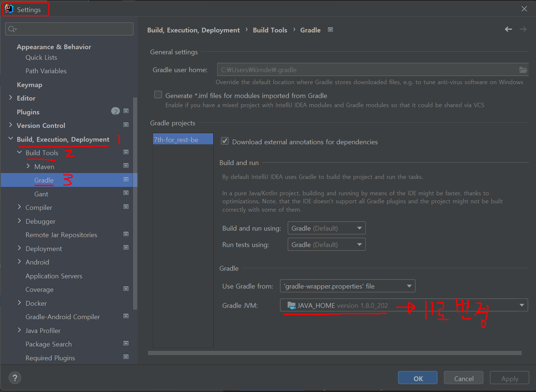Click the help question mark button
Screen dimensions: 536x392
(15, 378)
